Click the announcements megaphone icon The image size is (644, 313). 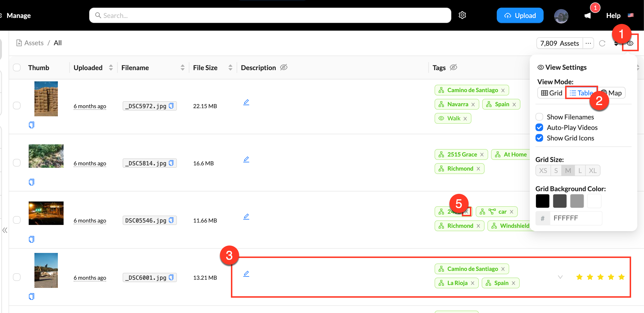[x=588, y=16]
